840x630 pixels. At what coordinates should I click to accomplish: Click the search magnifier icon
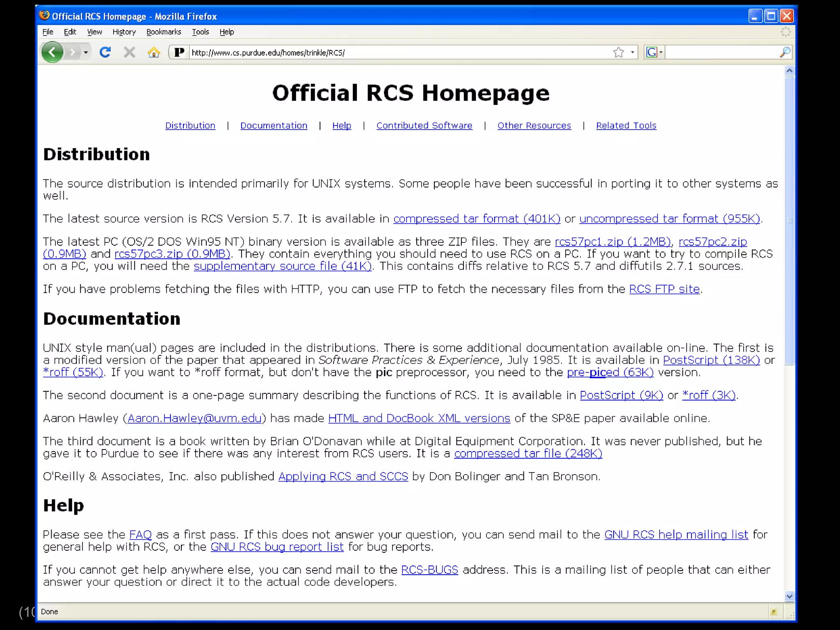785,52
